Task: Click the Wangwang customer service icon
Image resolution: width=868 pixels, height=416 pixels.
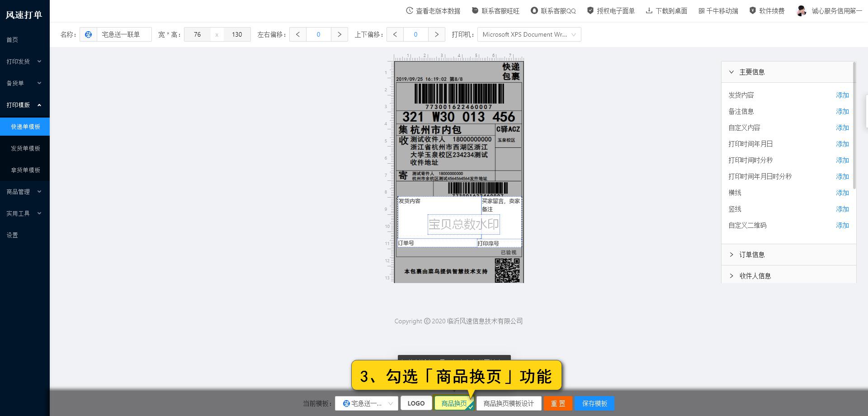Action: point(475,10)
